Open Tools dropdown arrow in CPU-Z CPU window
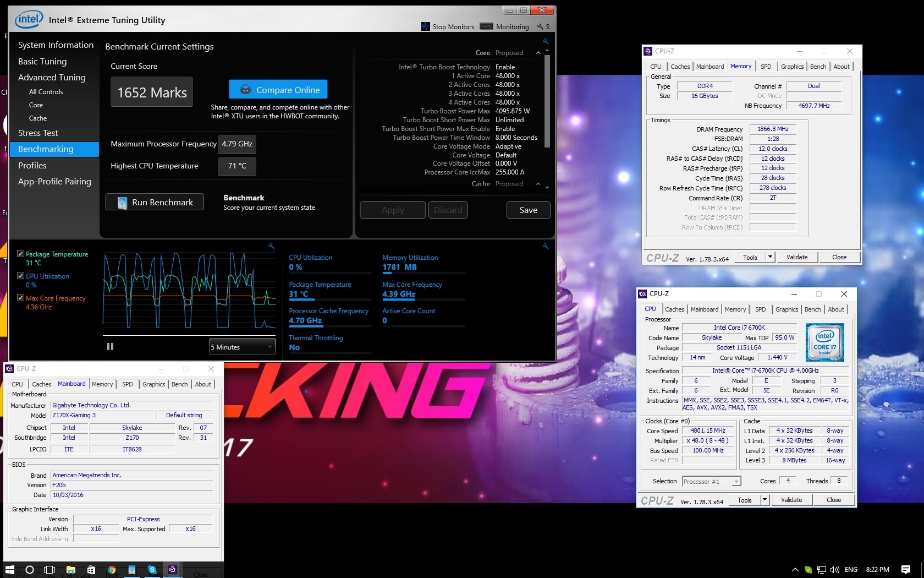Image resolution: width=924 pixels, height=578 pixels. pyautogui.click(x=765, y=500)
